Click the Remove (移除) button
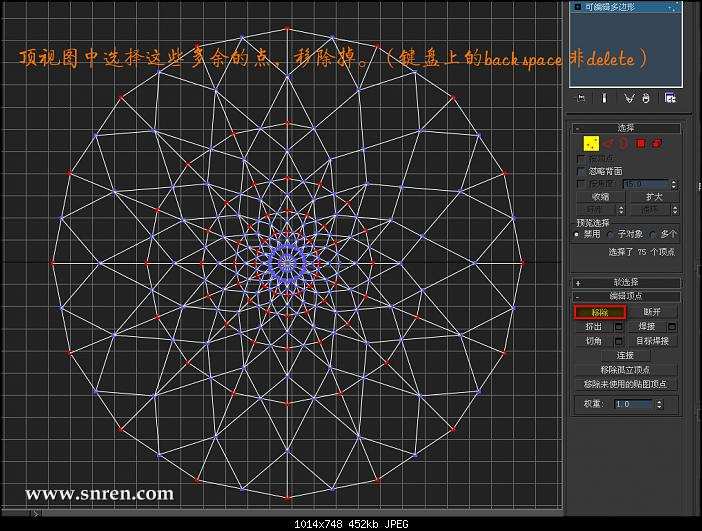The height and width of the screenshot is (531, 702). [600, 312]
